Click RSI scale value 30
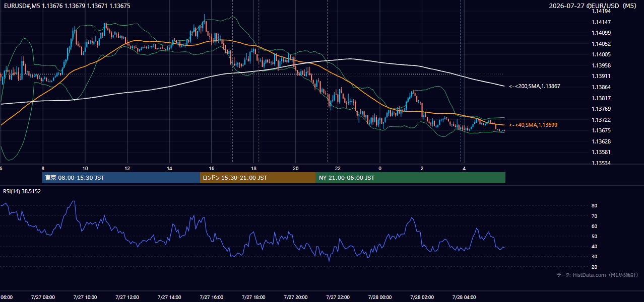Image resolution: width=644 pixels, height=302 pixels. coord(594,257)
